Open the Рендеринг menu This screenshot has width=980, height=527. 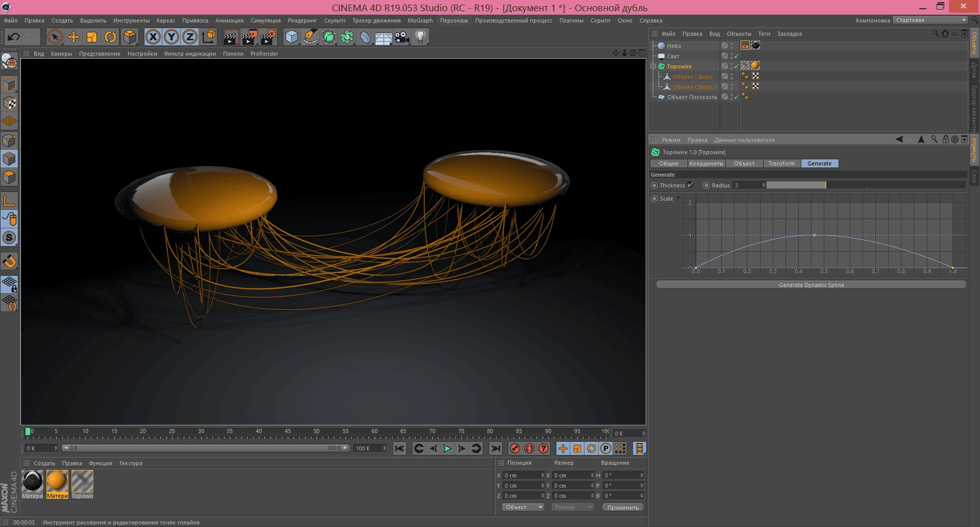pos(302,20)
